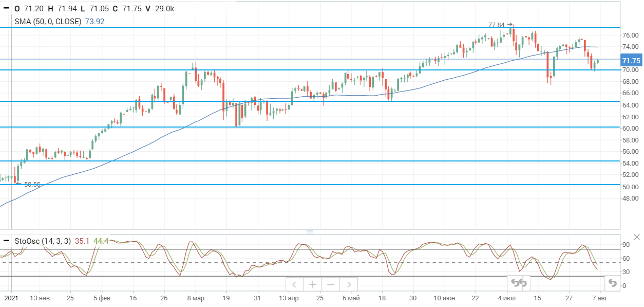Open StoOsc (14, 3, 3) indicator settings
The height and width of the screenshot is (307, 644).
43,241
